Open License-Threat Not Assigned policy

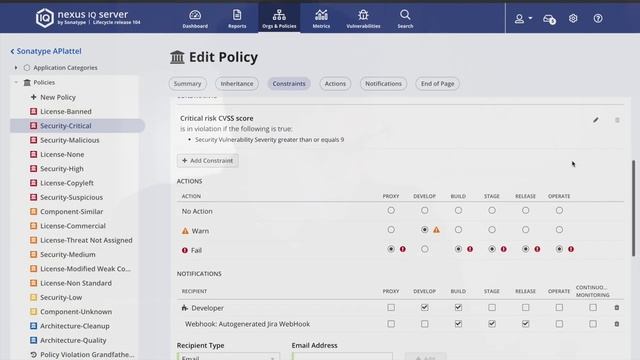(x=86, y=240)
